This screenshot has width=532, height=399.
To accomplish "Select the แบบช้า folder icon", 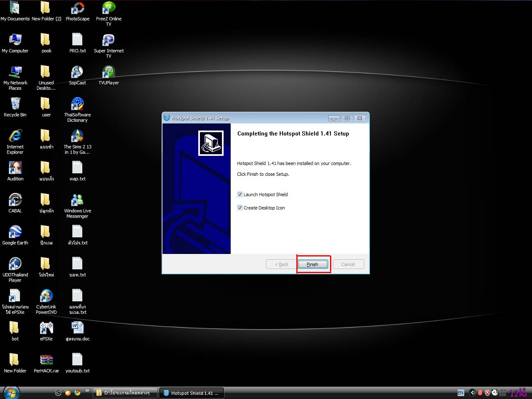I will pyautogui.click(x=46, y=139).
